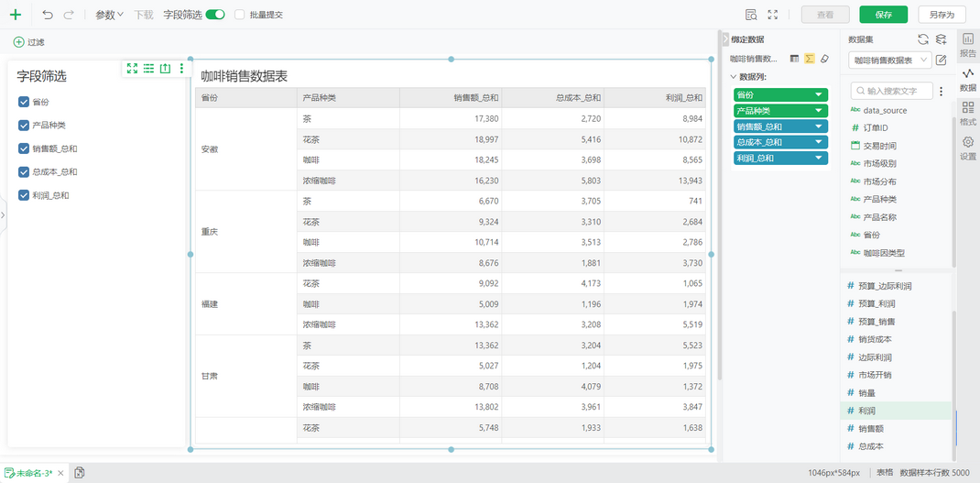
Task: Open more options dots beside field search
Action: tap(942, 92)
